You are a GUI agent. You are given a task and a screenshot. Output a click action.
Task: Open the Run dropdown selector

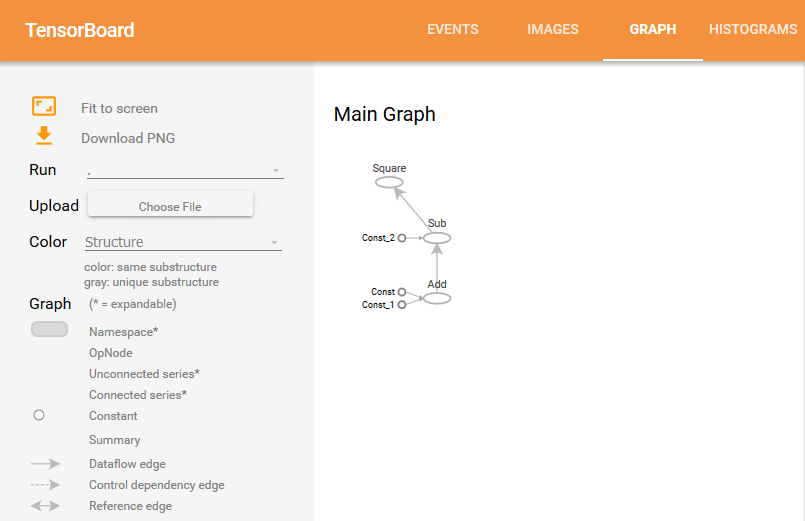coord(185,171)
